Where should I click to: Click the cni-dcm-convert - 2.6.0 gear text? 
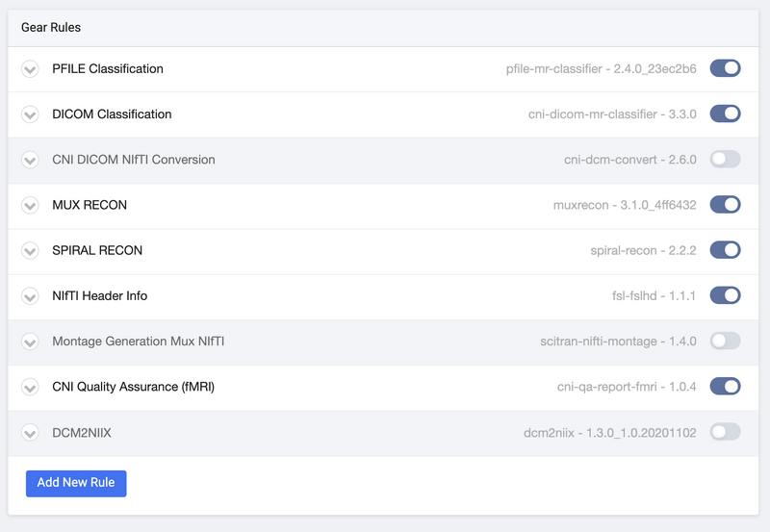point(630,160)
